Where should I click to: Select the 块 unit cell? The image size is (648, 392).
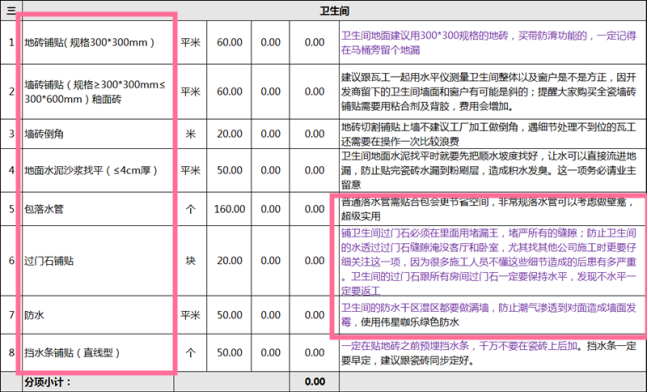tap(191, 261)
